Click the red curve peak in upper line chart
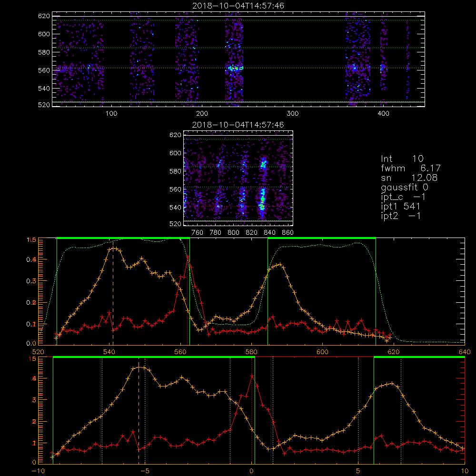The image size is (476, 476). (188, 257)
